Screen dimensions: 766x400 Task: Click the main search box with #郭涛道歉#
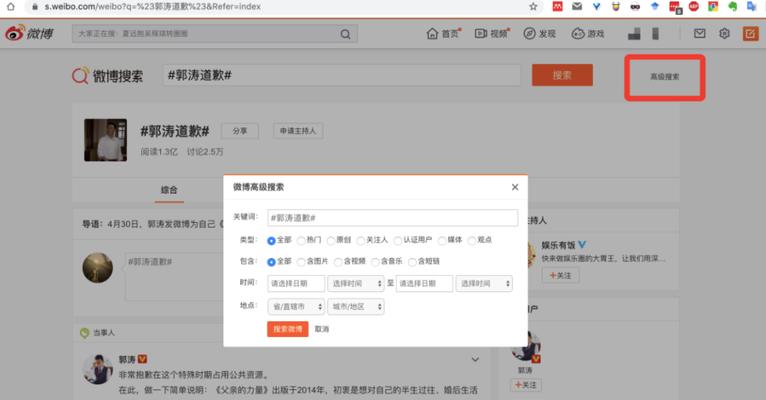coord(341,75)
